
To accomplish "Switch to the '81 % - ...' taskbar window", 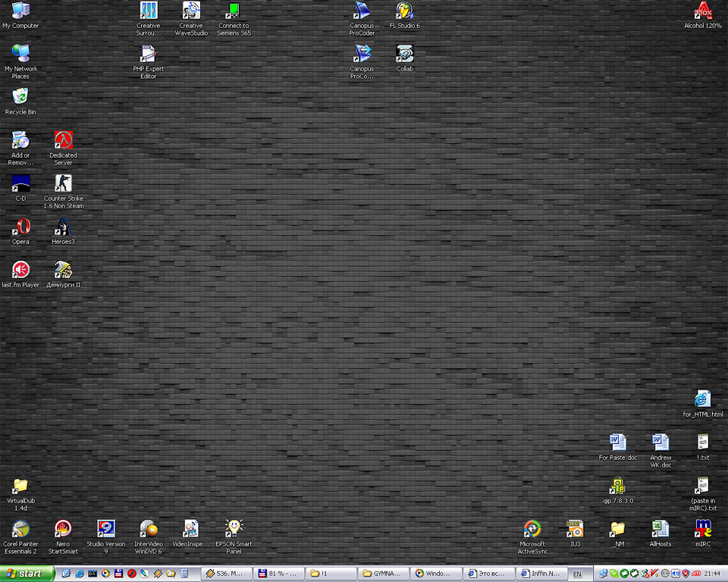I will (x=278, y=574).
